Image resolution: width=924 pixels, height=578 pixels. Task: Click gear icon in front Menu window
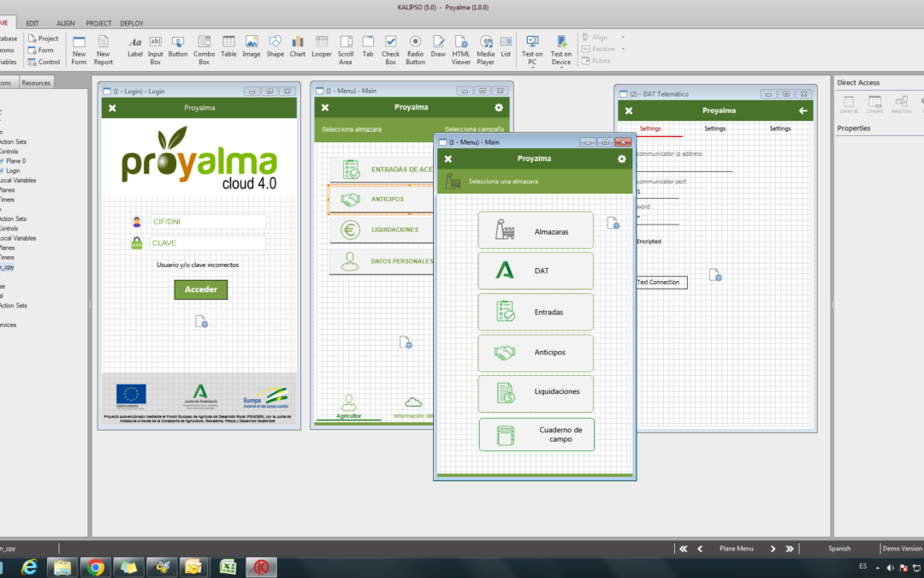click(x=621, y=158)
